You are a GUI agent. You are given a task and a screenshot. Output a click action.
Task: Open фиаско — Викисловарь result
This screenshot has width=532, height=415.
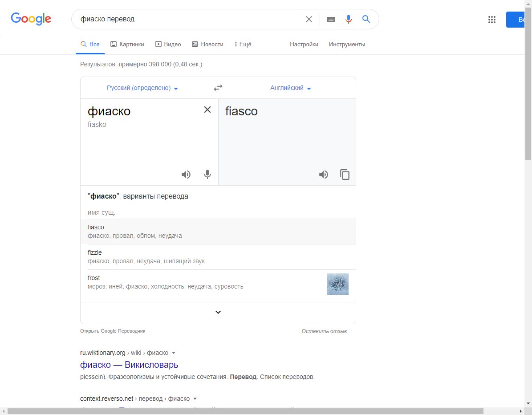point(129,365)
